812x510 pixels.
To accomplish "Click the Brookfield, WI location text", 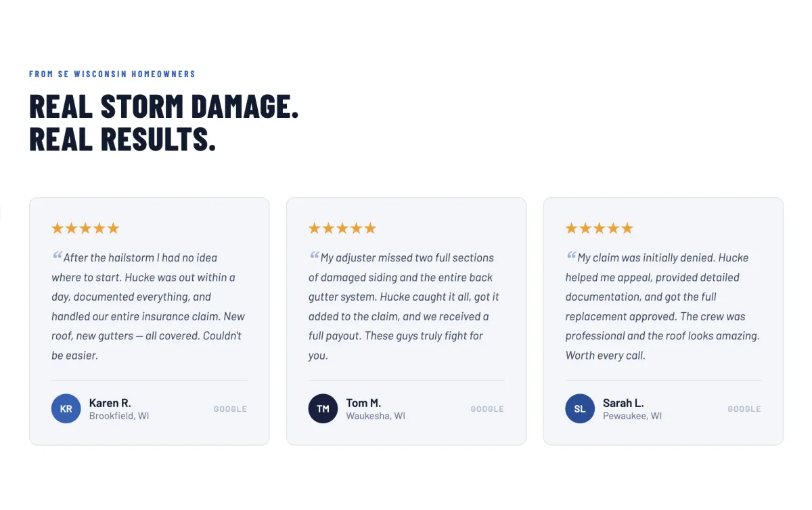I will tap(119, 416).
